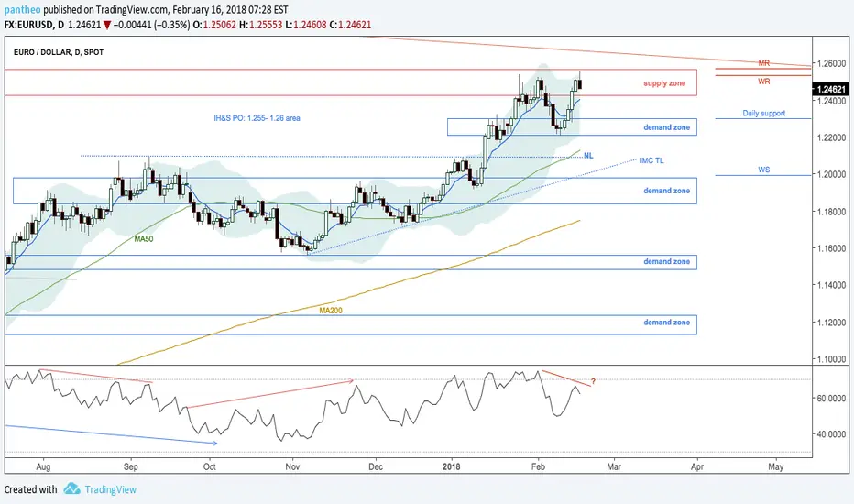Click the IMC TL trendline label
The width and height of the screenshot is (854, 504).
[651, 160]
